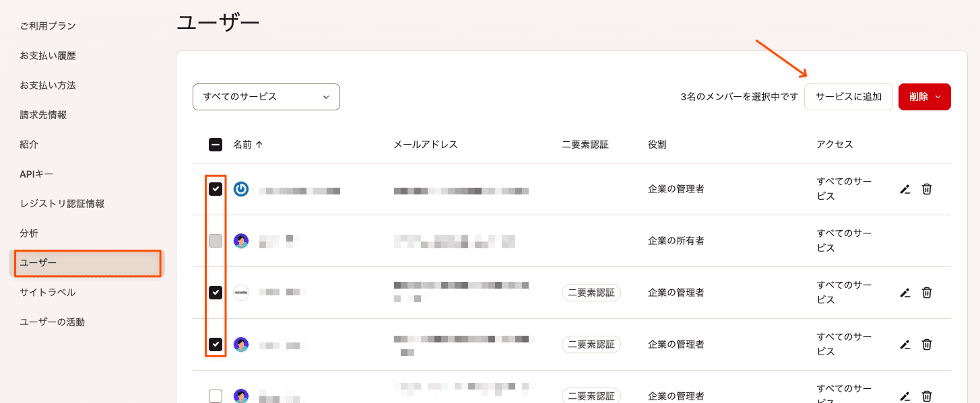Click the 二要素認証 badge on the third row
This screenshot has height=403, width=980.
(591, 293)
